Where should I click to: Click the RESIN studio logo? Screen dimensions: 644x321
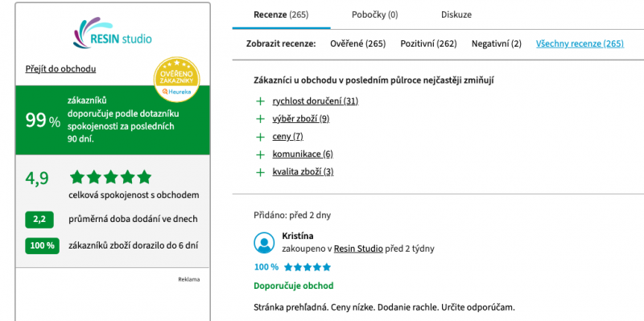pyautogui.click(x=113, y=33)
